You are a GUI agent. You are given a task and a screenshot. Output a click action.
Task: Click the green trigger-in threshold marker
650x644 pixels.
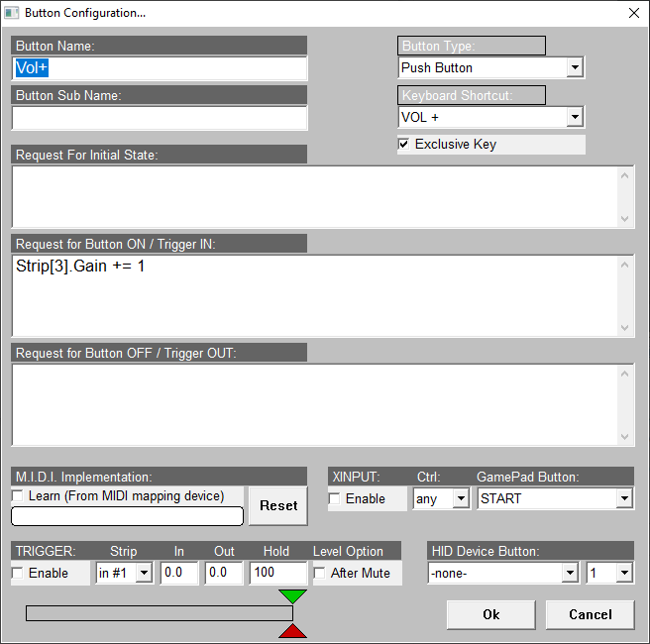[x=292, y=595]
